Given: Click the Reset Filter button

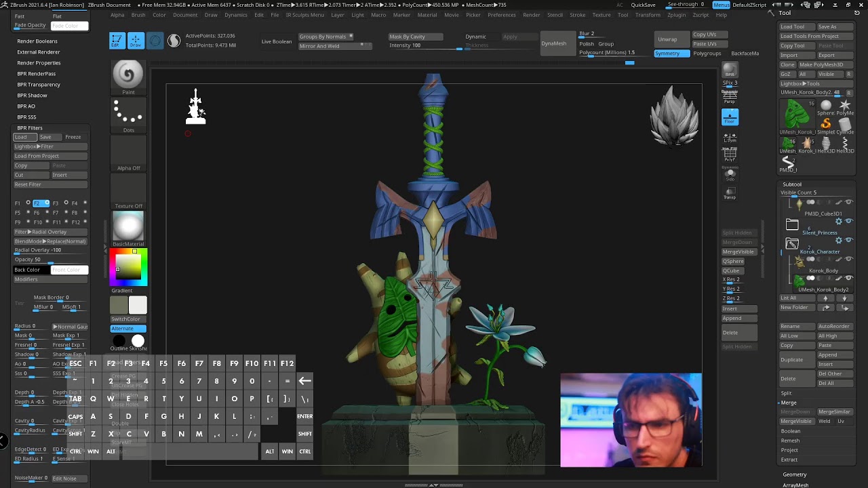Looking at the screenshot, I should [x=50, y=184].
